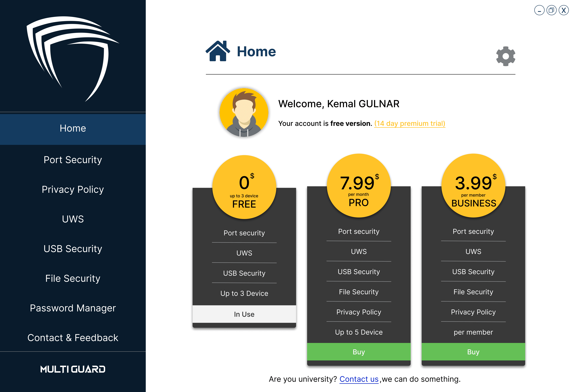Click USB Security in BUSINESS plan card

coord(473,272)
